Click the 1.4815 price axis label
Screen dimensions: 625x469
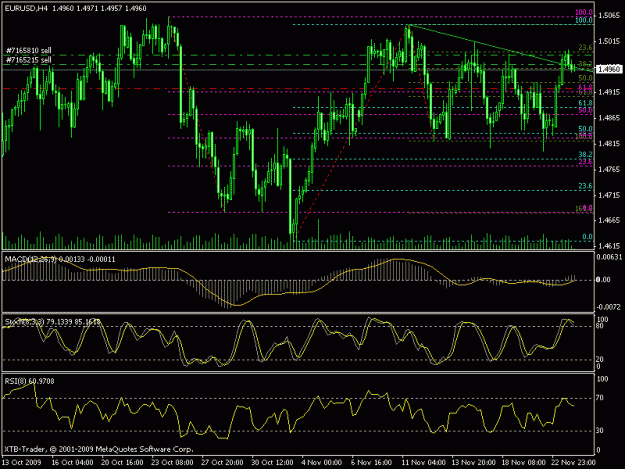(x=609, y=144)
